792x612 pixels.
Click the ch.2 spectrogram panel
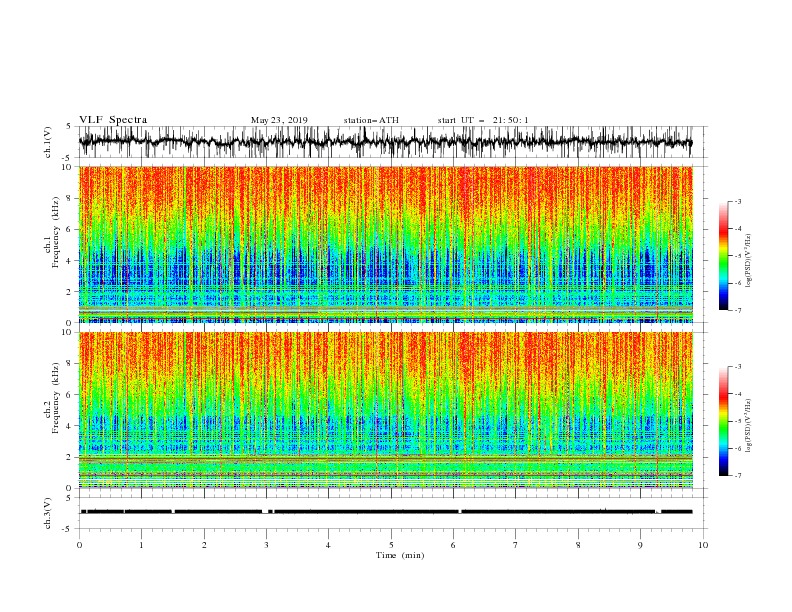[386, 410]
